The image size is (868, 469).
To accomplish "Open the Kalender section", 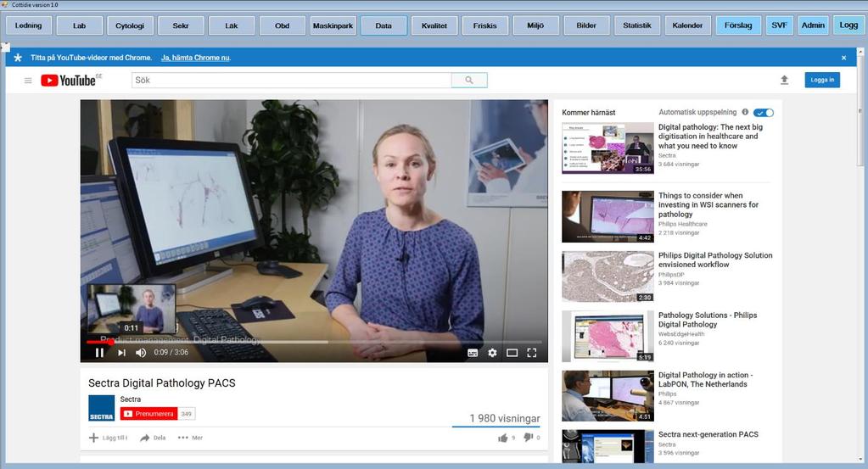I will point(687,25).
